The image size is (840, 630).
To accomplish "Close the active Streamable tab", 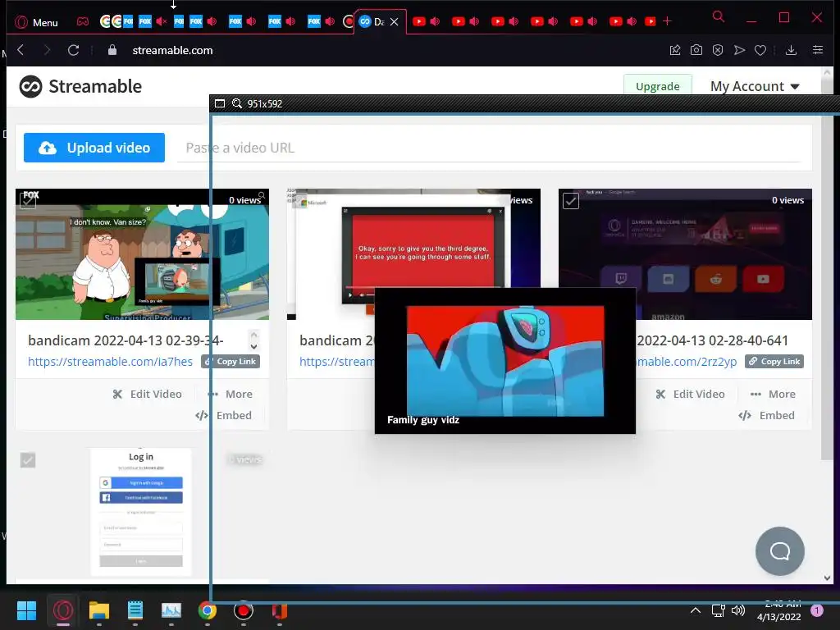I will [x=395, y=22].
